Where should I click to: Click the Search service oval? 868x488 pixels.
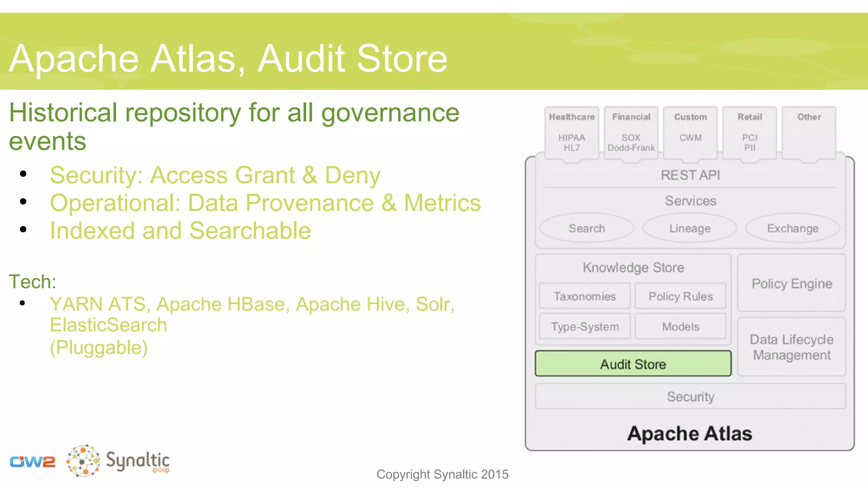[x=587, y=228]
